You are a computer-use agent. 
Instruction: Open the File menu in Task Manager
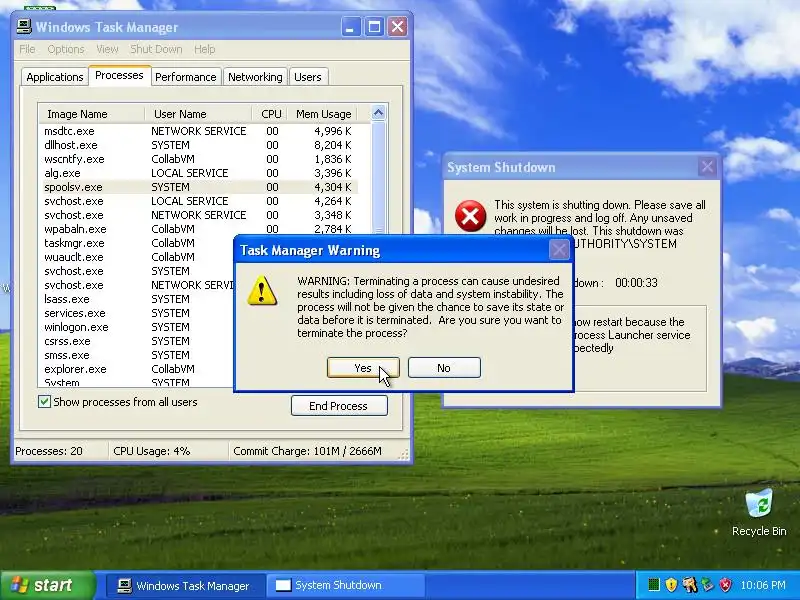click(x=27, y=49)
